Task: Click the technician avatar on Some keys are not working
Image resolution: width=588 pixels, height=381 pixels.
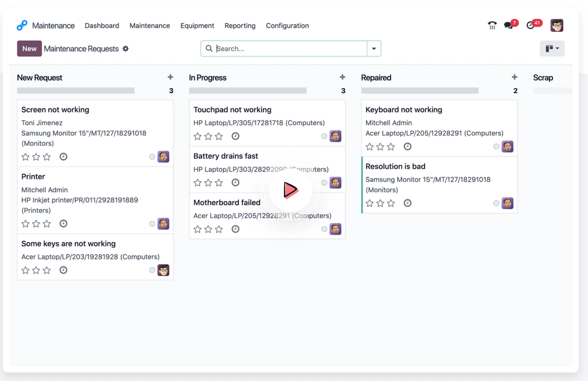Action: click(164, 270)
